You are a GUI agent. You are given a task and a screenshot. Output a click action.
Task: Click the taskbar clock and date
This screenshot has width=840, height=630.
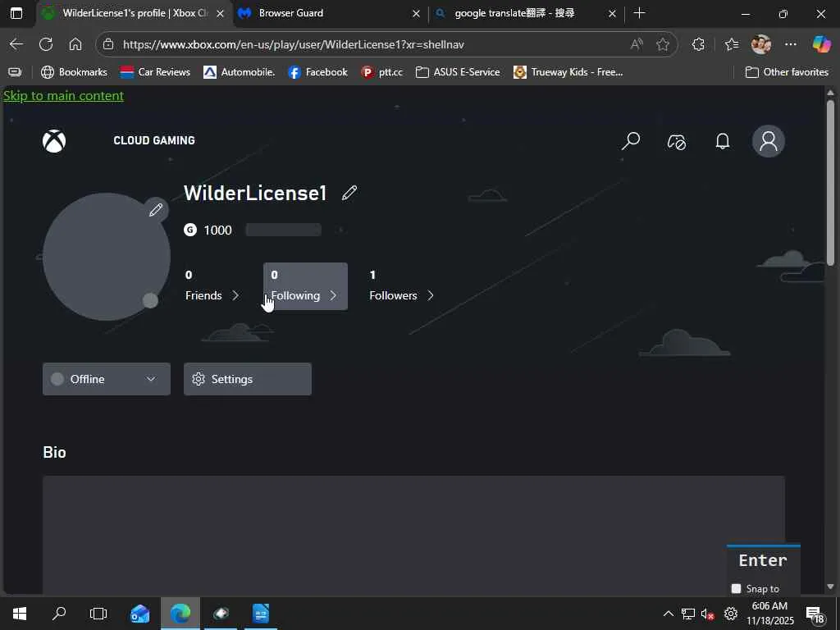(x=769, y=614)
